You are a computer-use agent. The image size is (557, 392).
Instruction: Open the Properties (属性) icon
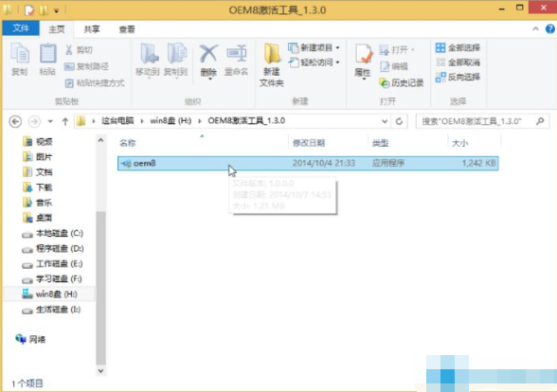tap(363, 61)
